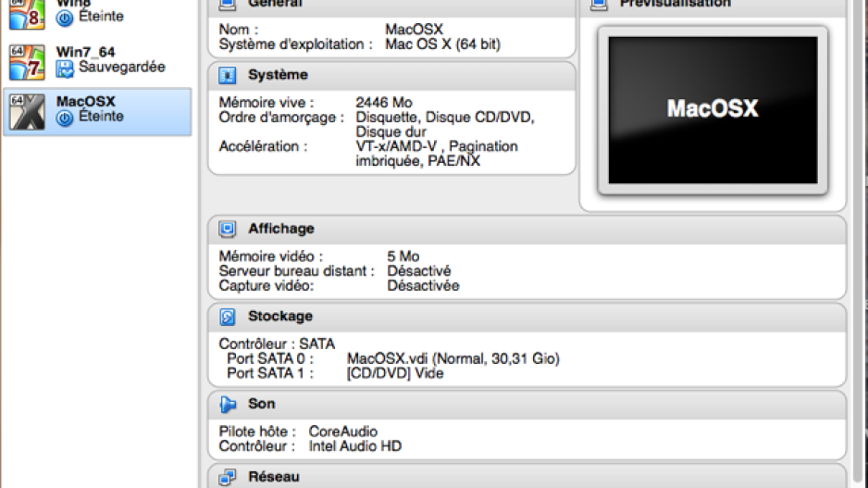Open the Système section icon
Screen dimensions: 868x488
[x=227, y=75]
